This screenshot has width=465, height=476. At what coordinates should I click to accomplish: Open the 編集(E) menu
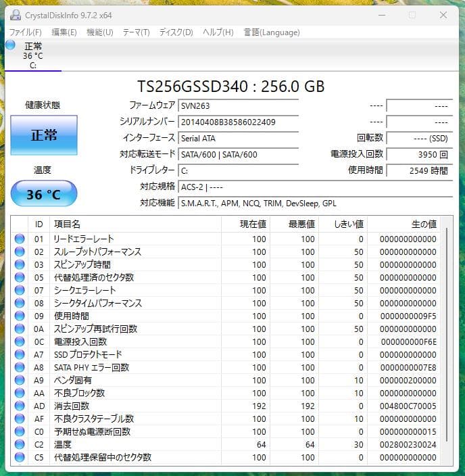pos(64,32)
